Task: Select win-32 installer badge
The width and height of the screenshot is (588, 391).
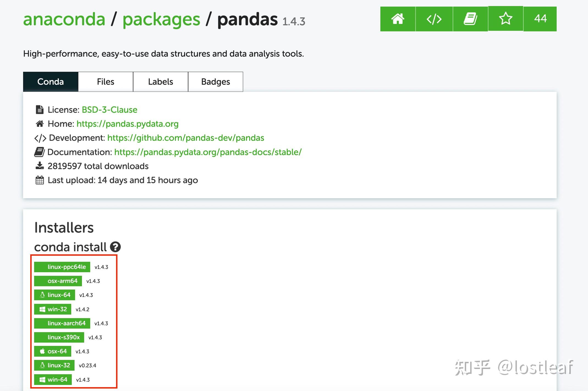Action: coord(53,309)
